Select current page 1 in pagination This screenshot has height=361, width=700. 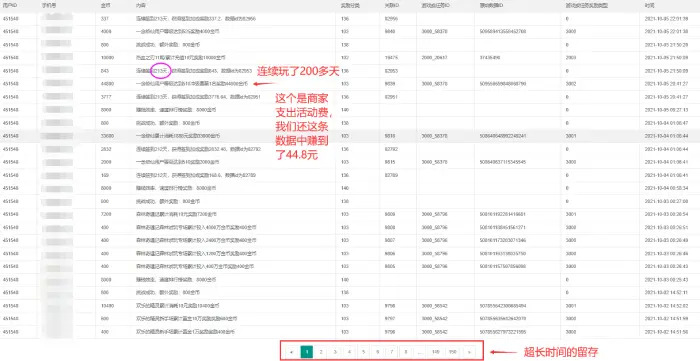tap(306, 352)
